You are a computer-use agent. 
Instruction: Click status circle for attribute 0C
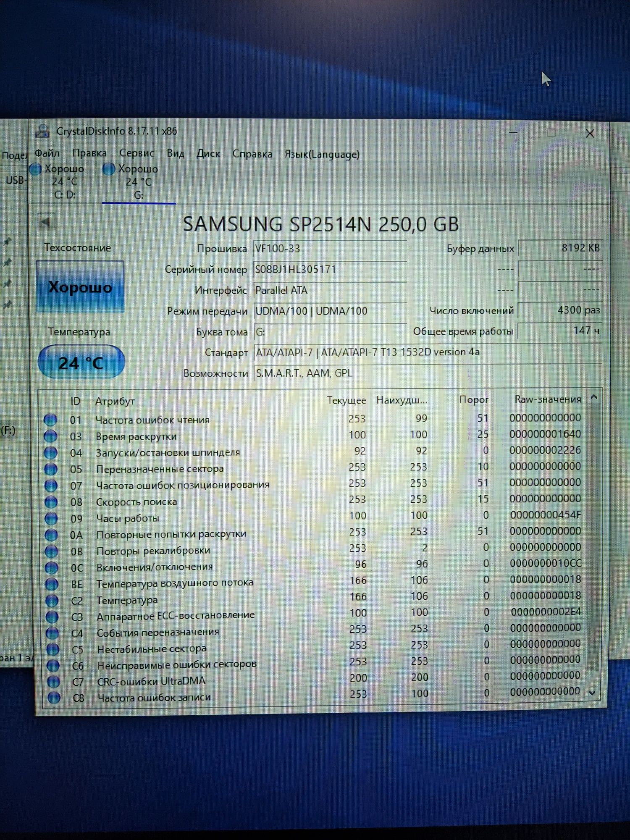coord(52,568)
